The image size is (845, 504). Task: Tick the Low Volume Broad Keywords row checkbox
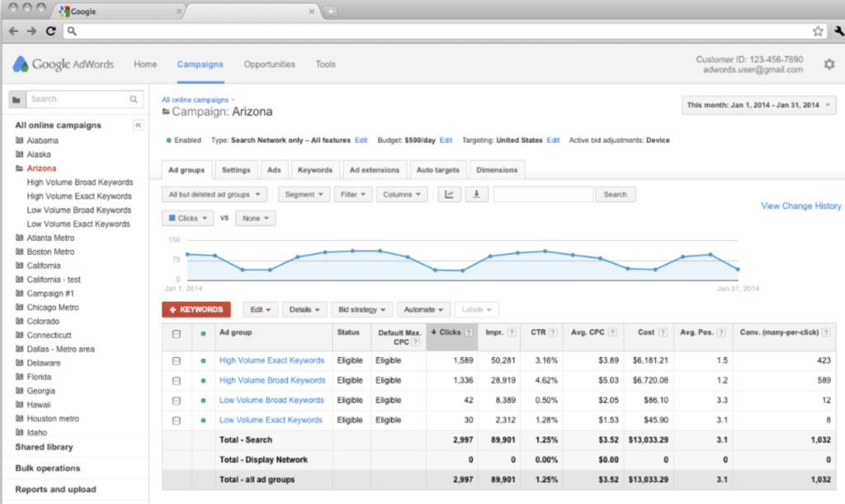[x=176, y=400]
